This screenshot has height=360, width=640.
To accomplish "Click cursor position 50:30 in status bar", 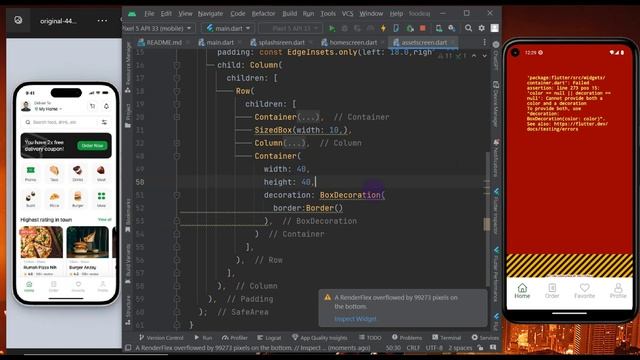I will coord(393,348).
